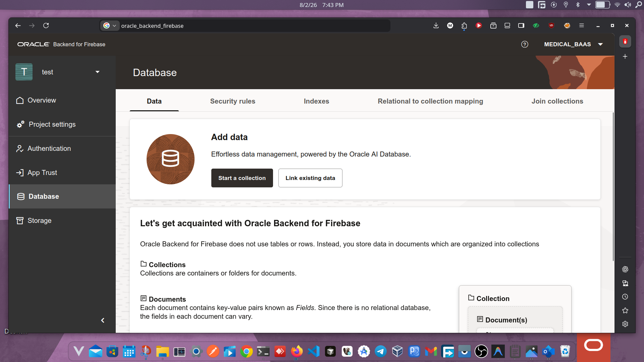The height and width of the screenshot is (362, 644).
Task: Click the browser back arrow
Action: coord(18,25)
